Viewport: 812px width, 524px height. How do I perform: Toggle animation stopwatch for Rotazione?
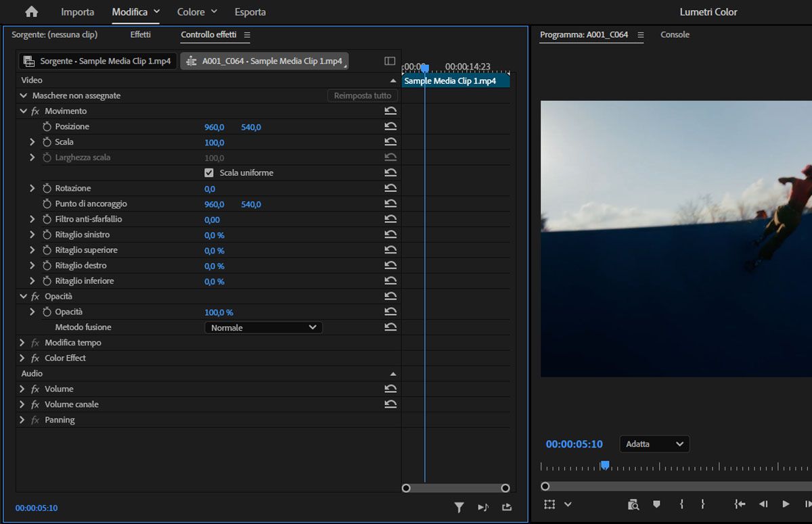coord(47,189)
